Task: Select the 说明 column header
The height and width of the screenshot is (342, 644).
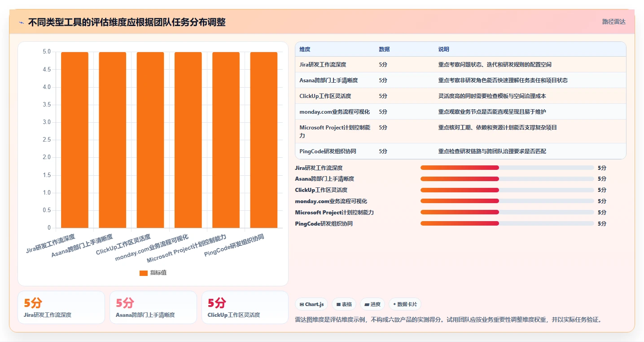Action: pos(444,49)
